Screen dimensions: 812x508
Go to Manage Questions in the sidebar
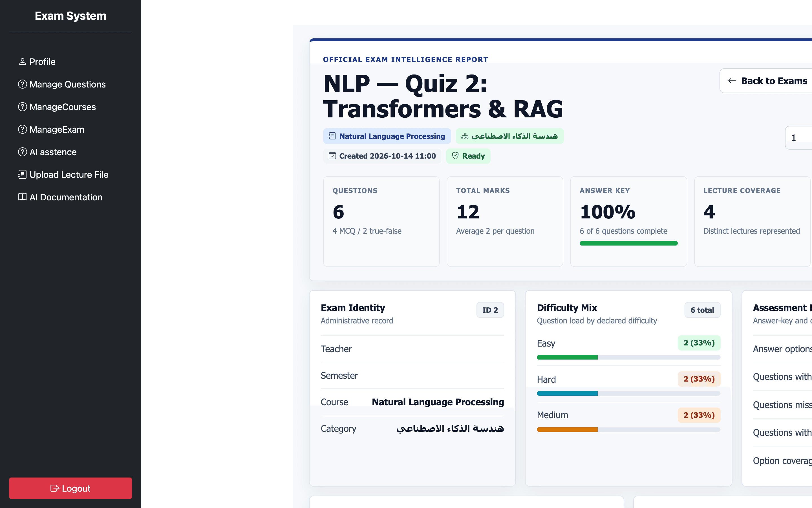click(70, 84)
